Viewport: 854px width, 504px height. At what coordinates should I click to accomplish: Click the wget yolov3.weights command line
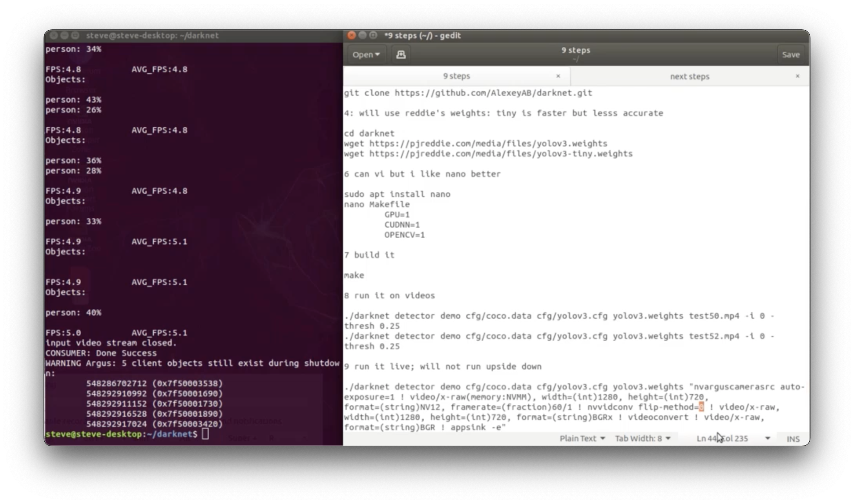click(475, 143)
